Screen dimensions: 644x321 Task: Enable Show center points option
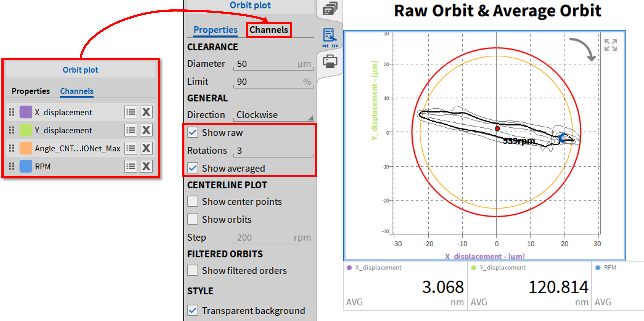tap(193, 201)
